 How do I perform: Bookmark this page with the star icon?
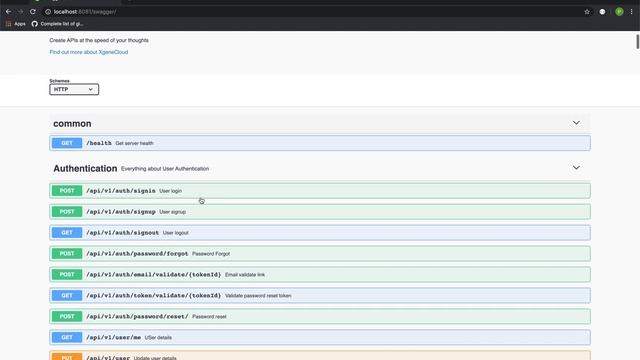pos(587,12)
